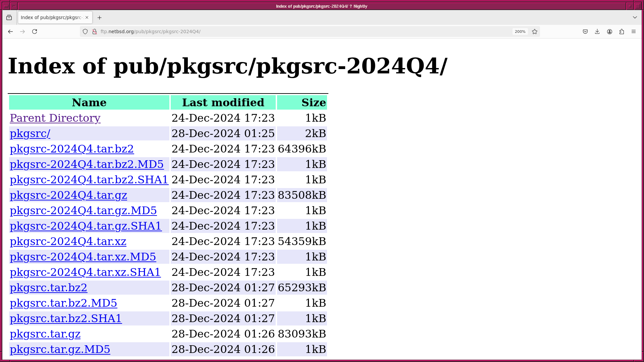Viewport: 644px width, 362px height.
Task: Save page to Pocket
Action: pos(585,32)
